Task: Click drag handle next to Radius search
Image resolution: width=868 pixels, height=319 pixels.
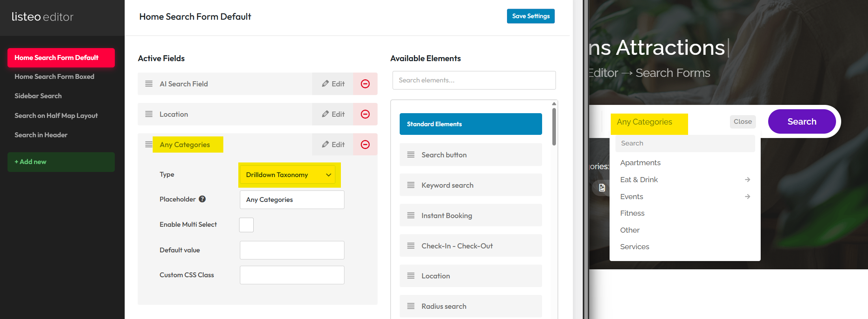Action: (411, 306)
